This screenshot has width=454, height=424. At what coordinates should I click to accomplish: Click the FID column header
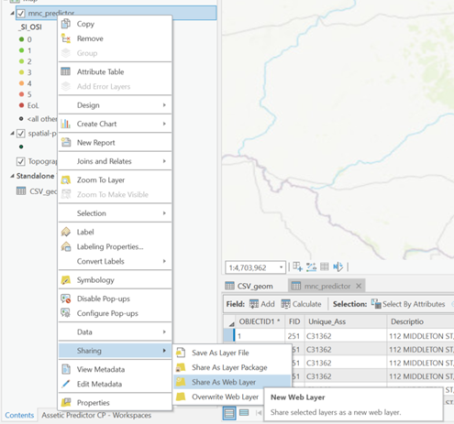click(x=294, y=321)
